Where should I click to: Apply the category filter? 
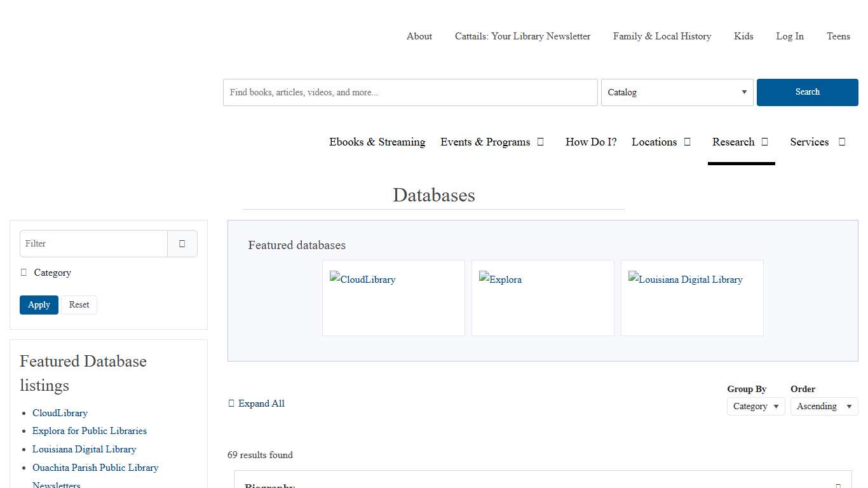coord(39,304)
